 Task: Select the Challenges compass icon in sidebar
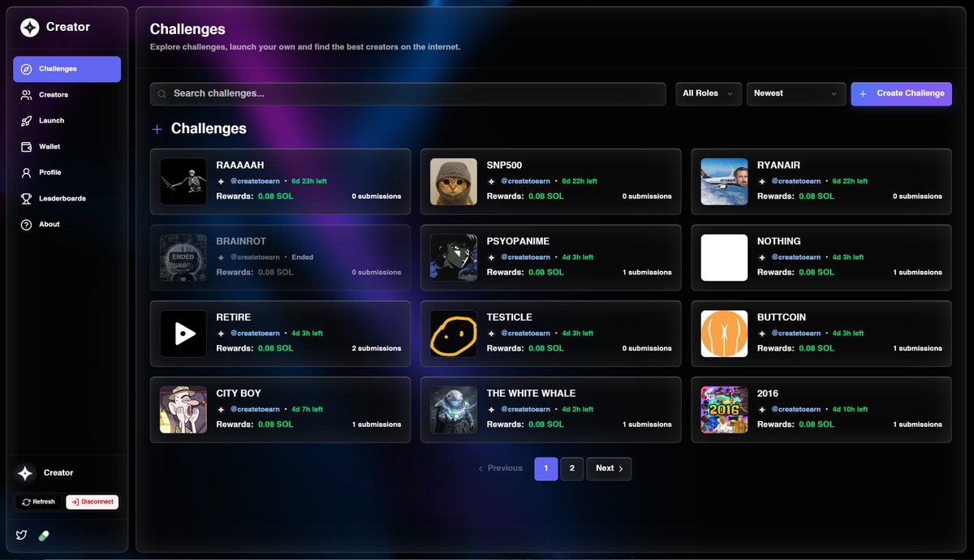pos(25,69)
